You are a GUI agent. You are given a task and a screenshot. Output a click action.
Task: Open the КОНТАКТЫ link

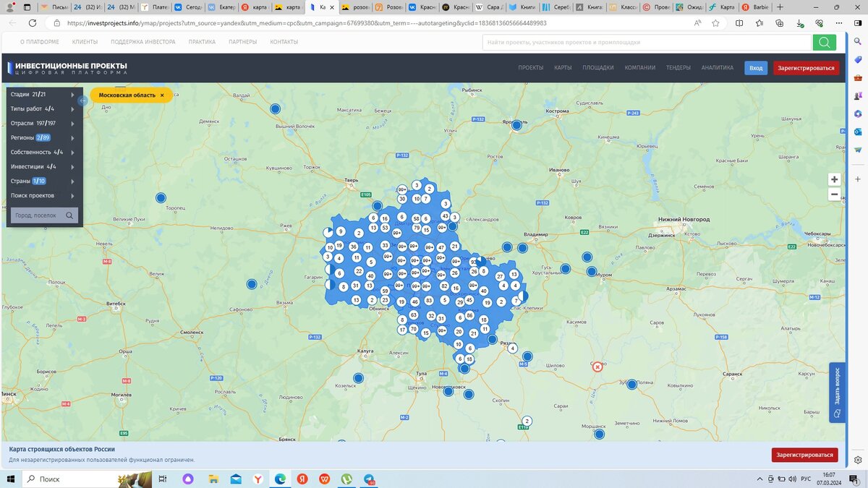click(x=284, y=42)
